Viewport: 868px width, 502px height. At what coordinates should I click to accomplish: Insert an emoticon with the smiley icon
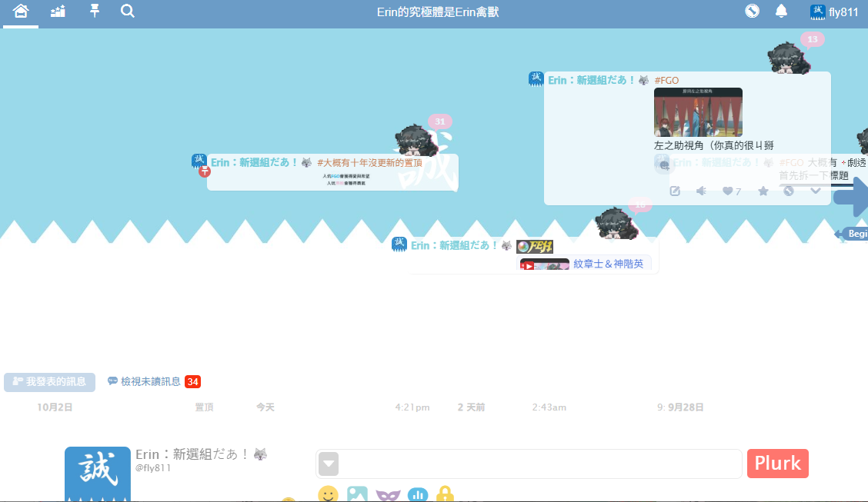[x=328, y=494]
